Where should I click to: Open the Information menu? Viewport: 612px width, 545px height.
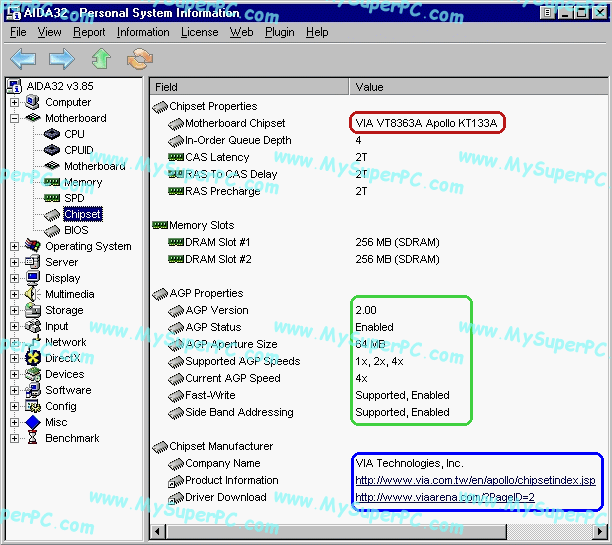(x=143, y=32)
